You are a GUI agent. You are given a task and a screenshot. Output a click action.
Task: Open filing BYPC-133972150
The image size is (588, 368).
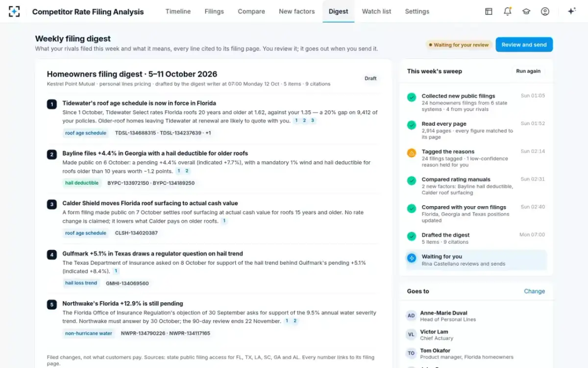128,183
